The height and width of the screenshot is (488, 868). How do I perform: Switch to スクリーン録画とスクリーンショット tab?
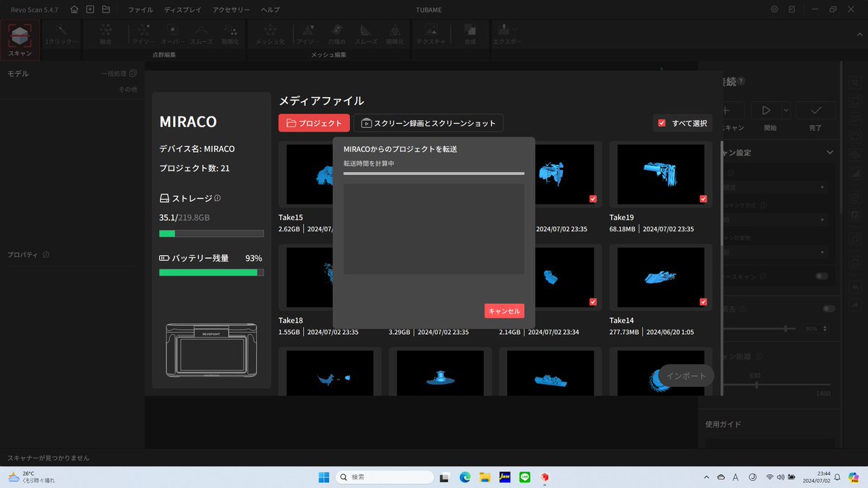pos(428,123)
